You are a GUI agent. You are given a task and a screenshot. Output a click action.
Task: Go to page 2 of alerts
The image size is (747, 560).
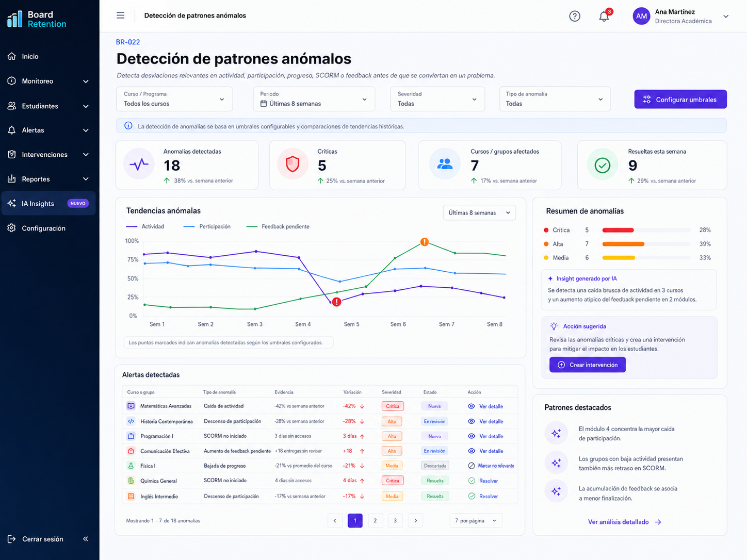(x=375, y=521)
